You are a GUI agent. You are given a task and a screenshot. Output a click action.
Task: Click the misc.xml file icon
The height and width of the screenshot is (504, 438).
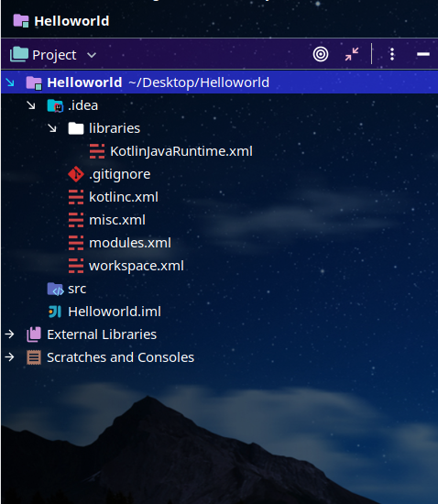point(76,220)
